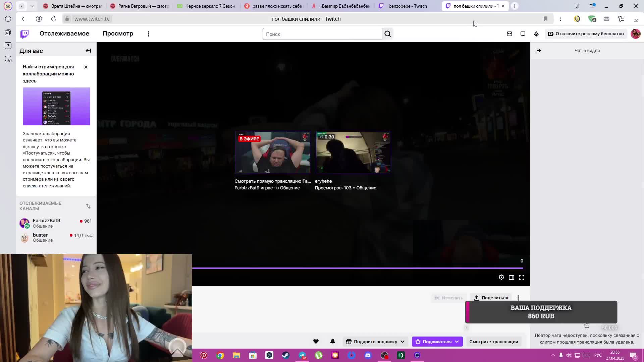Click the www.twitch.tv address field
The width and height of the screenshot is (644, 362).
pyautogui.click(x=92, y=19)
